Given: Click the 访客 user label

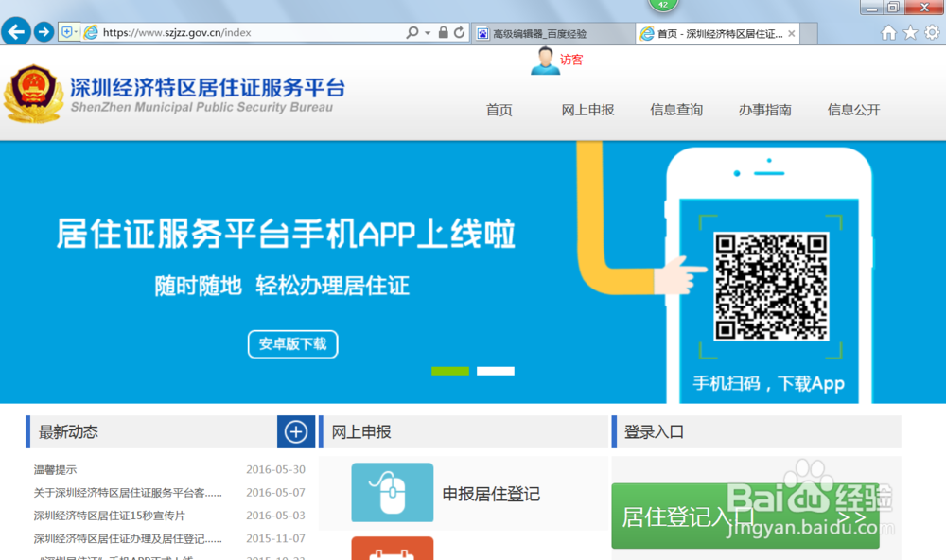Looking at the screenshot, I should pyautogui.click(x=571, y=60).
